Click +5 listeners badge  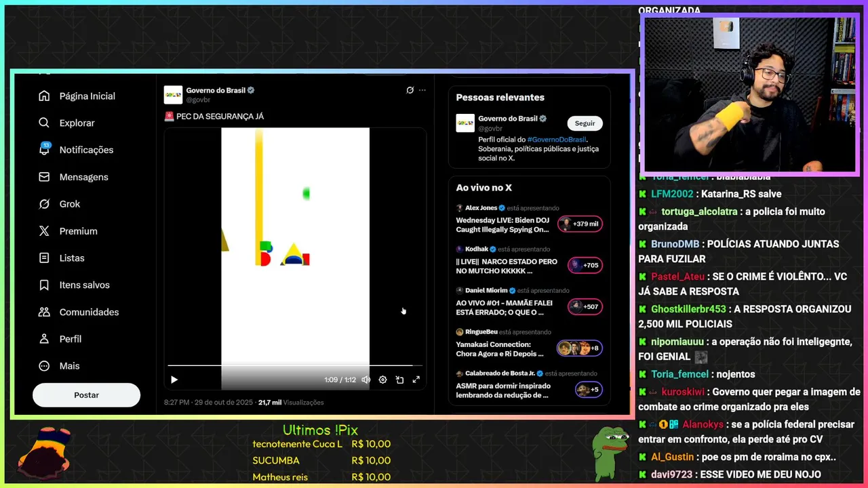click(588, 390)
